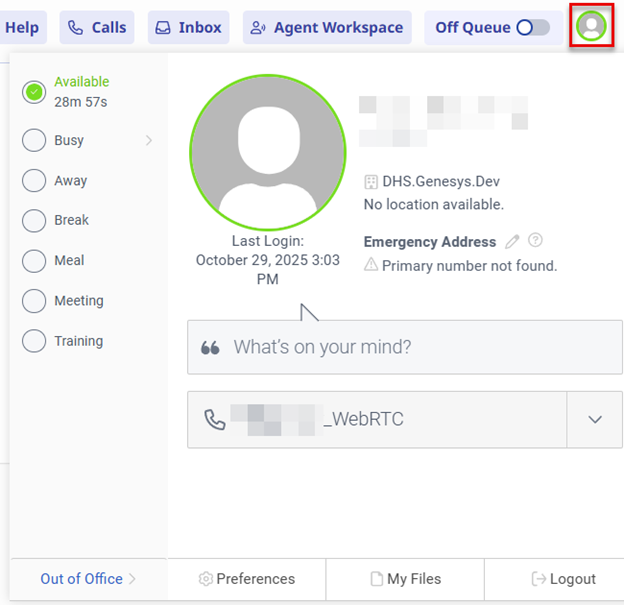
Task: Set status to Training
Action: point(34,341)
